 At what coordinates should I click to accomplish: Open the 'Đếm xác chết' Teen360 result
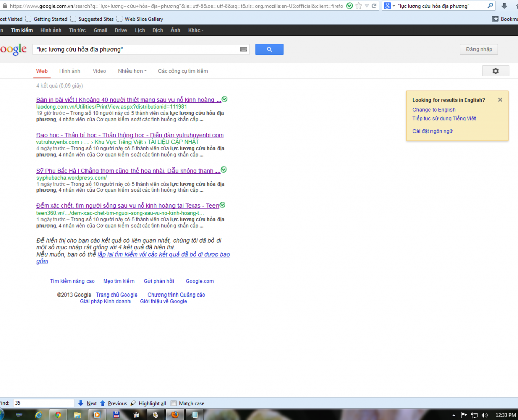click(x=127, y=206)
